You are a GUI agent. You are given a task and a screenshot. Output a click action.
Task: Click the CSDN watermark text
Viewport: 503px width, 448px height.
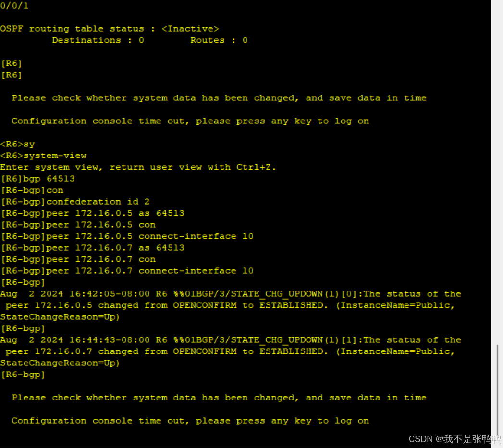454,439
